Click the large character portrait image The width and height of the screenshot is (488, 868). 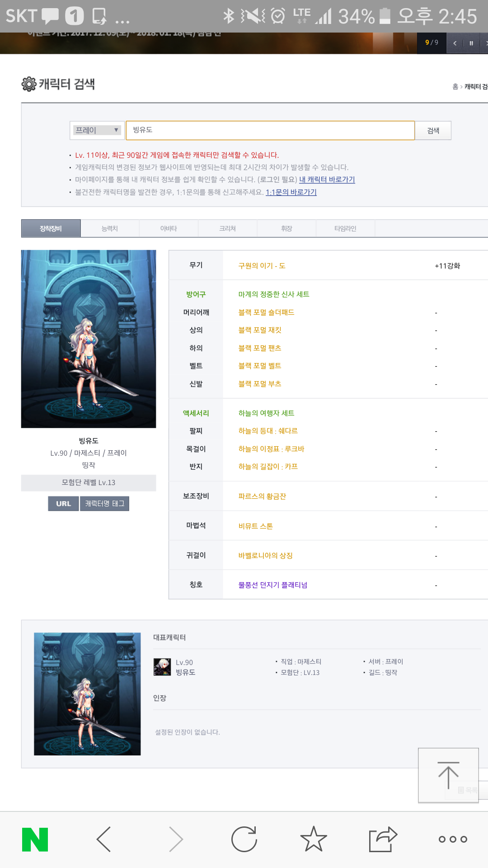click(x=89, y=339)
